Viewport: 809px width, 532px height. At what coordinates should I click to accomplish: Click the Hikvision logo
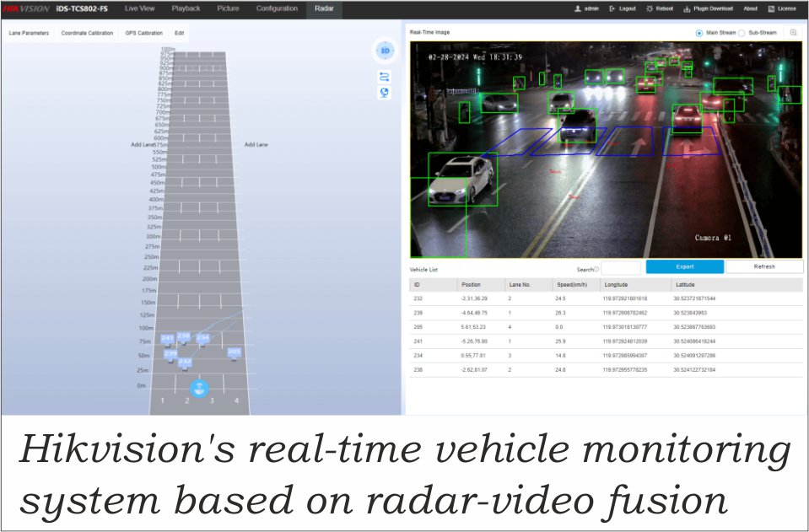coord(26,8)
